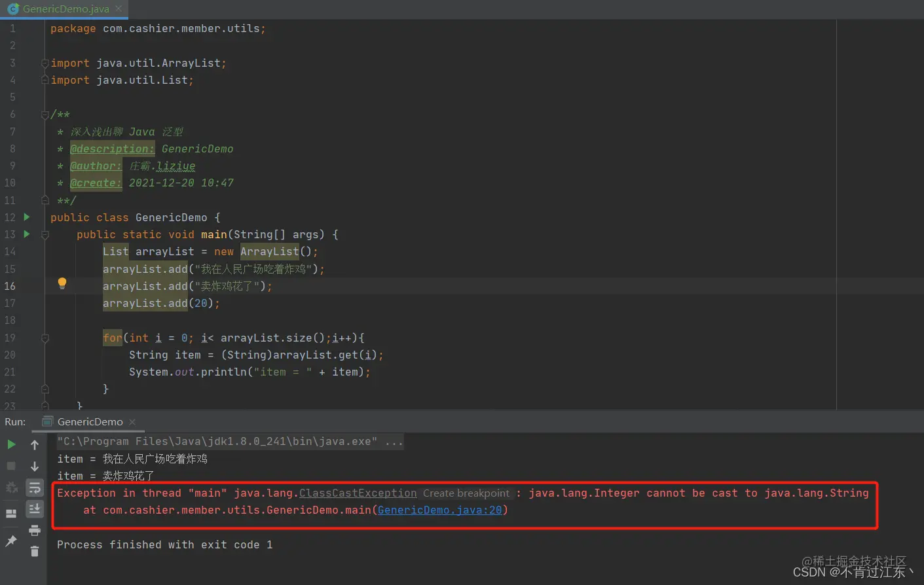Select the GenericDemo.java editor tab
The width and height of the screenshot is (924, 585).
(65, 9)
